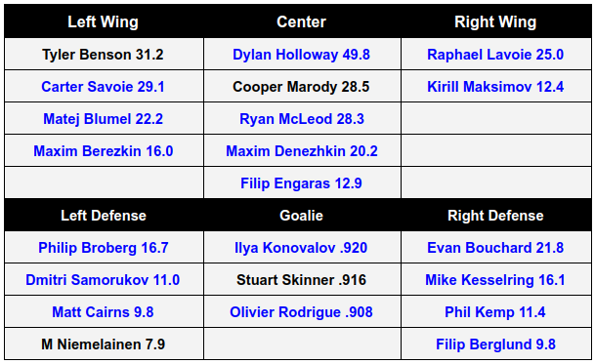Open Philip Broberg 16.7 link
Viewport: 595px width, 364px height.
pos(104,248)
